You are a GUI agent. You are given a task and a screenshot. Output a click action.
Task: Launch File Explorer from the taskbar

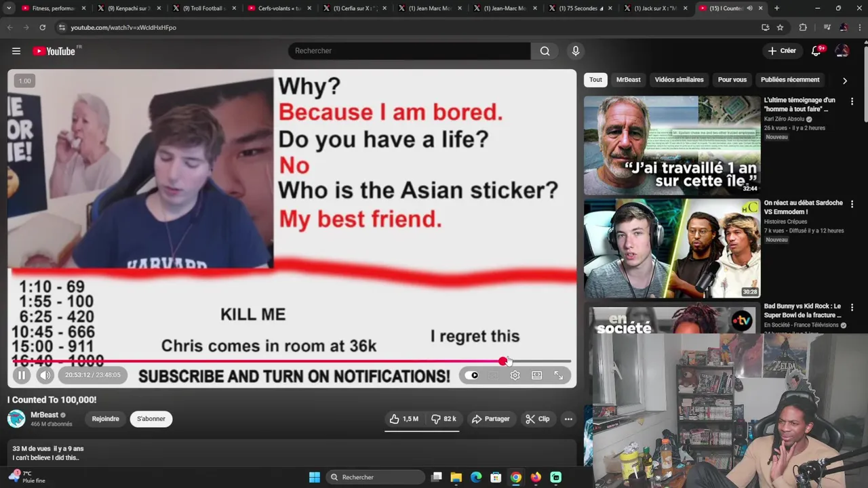click(456, 477)
